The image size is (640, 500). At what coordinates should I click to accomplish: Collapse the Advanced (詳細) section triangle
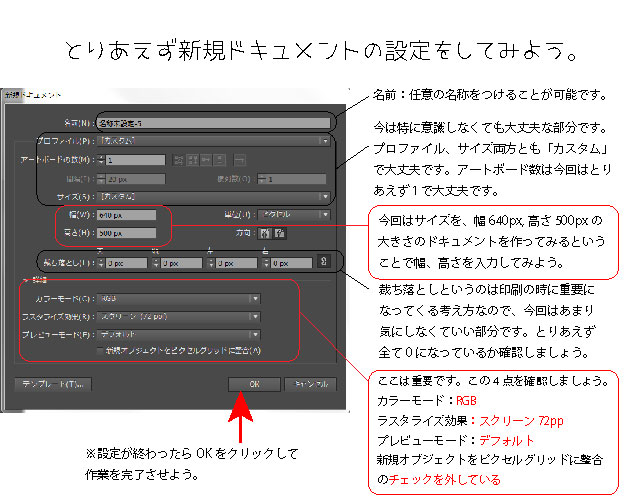[x=25, y=280]
